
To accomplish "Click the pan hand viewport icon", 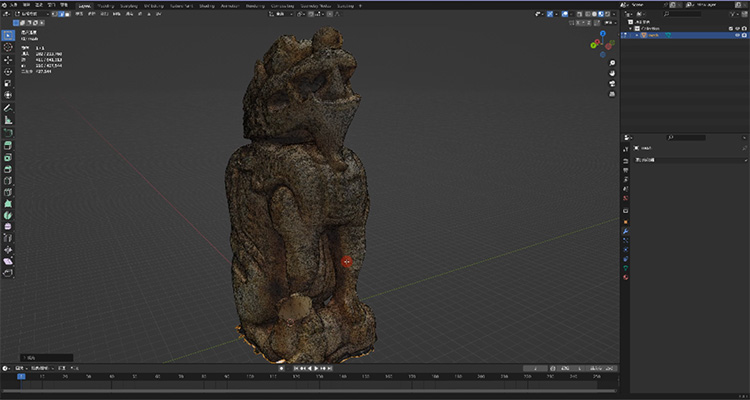I will [610, 72].
